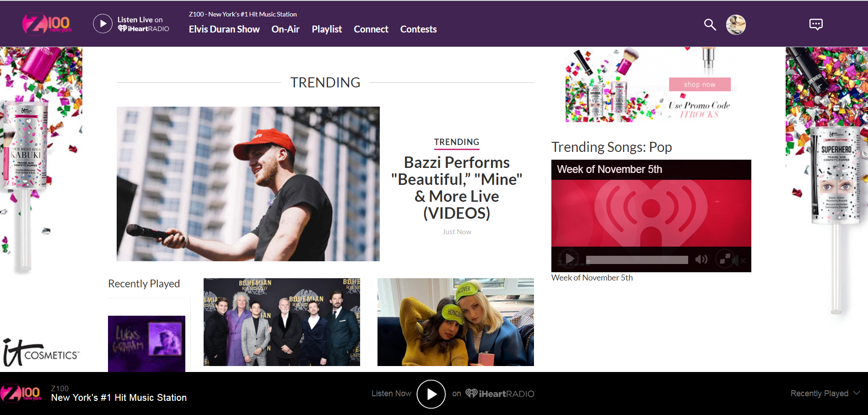This screenshot has height=415, width=868.
Task: Open the sleep masks couch photo article
Action: pyautogui.click(x=456, y=322)
